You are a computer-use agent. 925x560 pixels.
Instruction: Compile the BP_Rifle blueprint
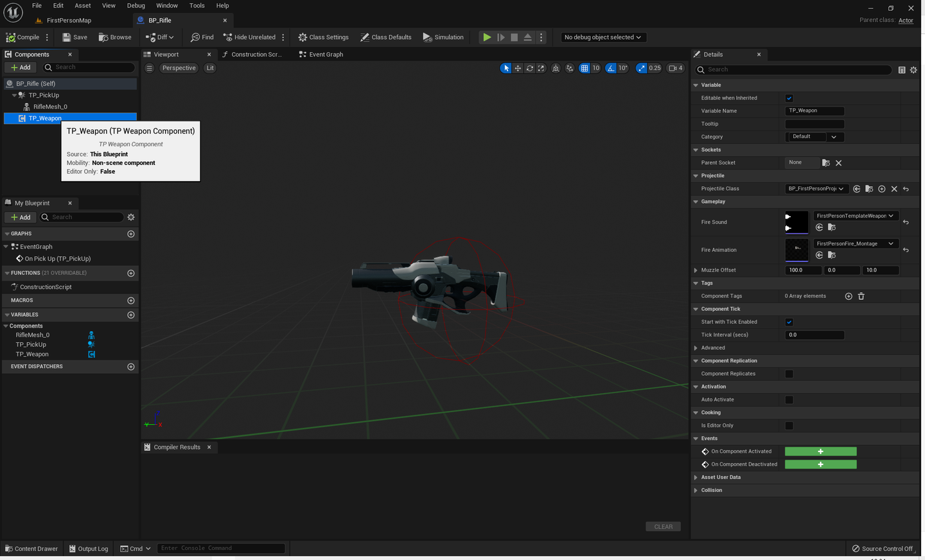click(24, 37)
